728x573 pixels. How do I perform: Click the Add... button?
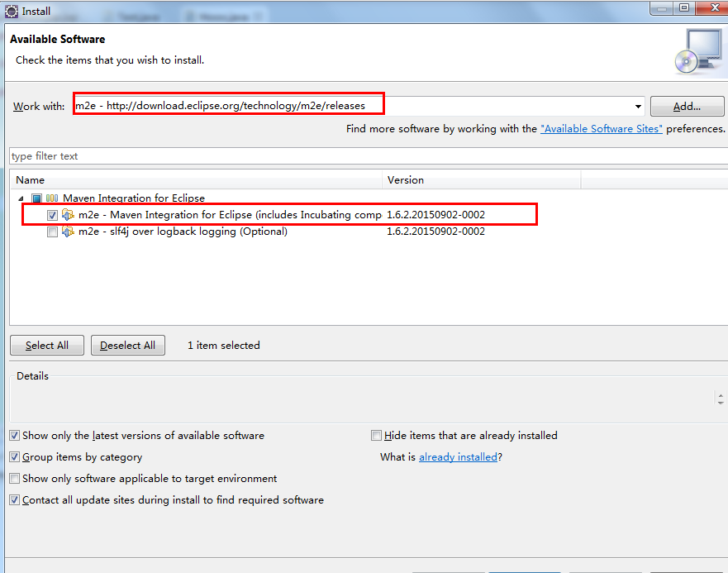pyautogui.click(x=688, y=107)
